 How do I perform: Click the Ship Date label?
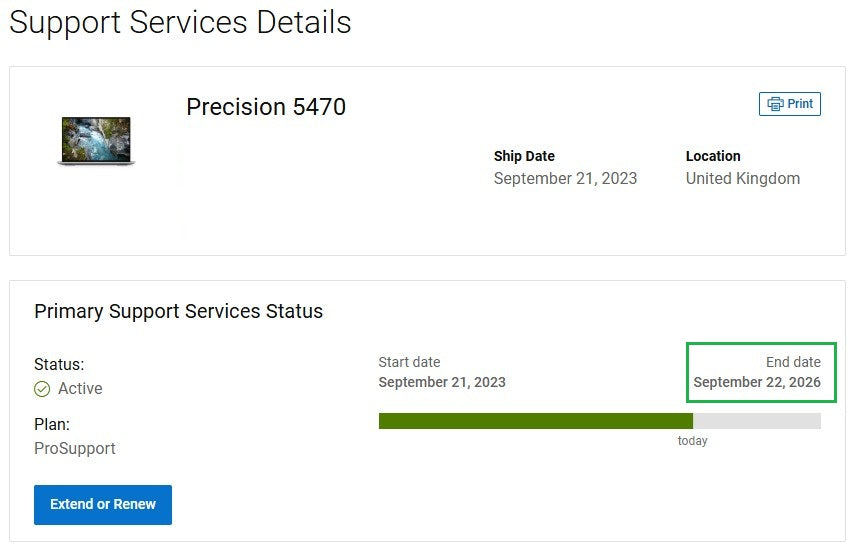[524, 156]
